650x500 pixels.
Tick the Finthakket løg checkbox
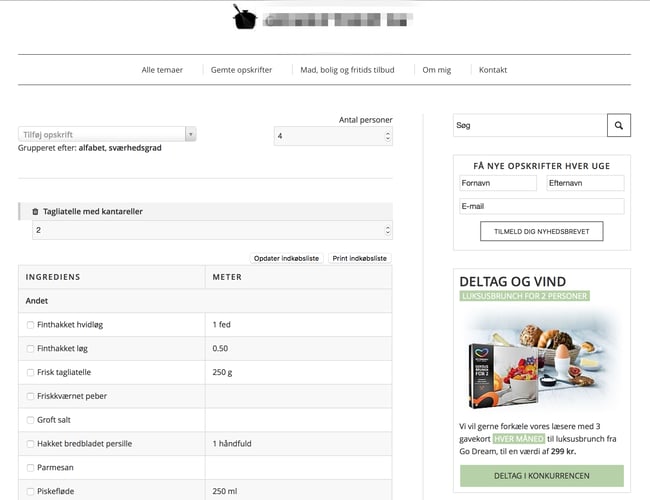coord(30,349)
